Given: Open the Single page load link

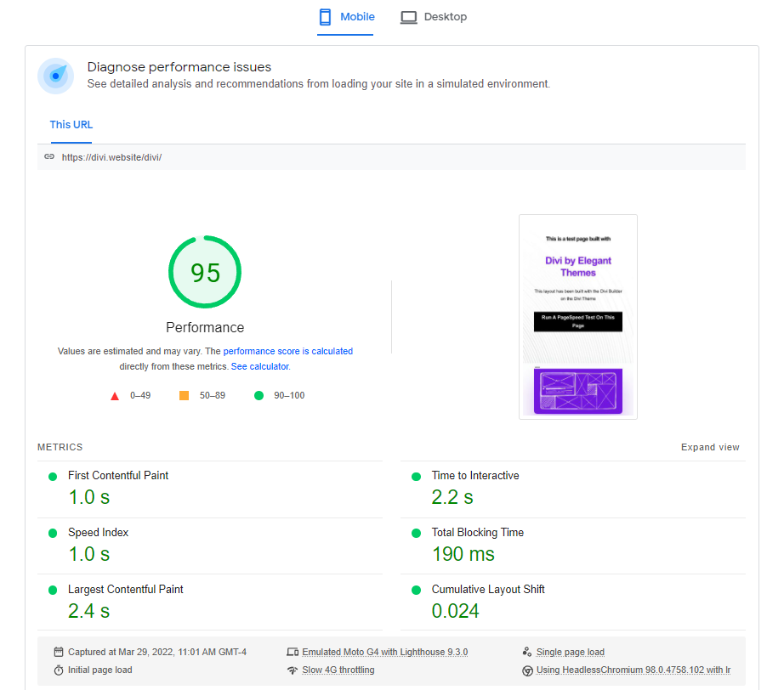Looking at the screenshot, I should click(570, 652).
